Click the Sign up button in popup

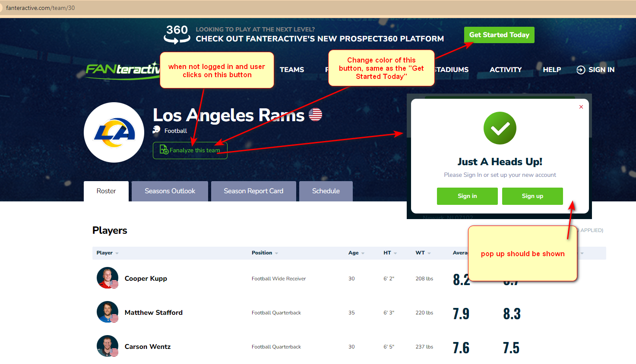(x=532, y=196)
